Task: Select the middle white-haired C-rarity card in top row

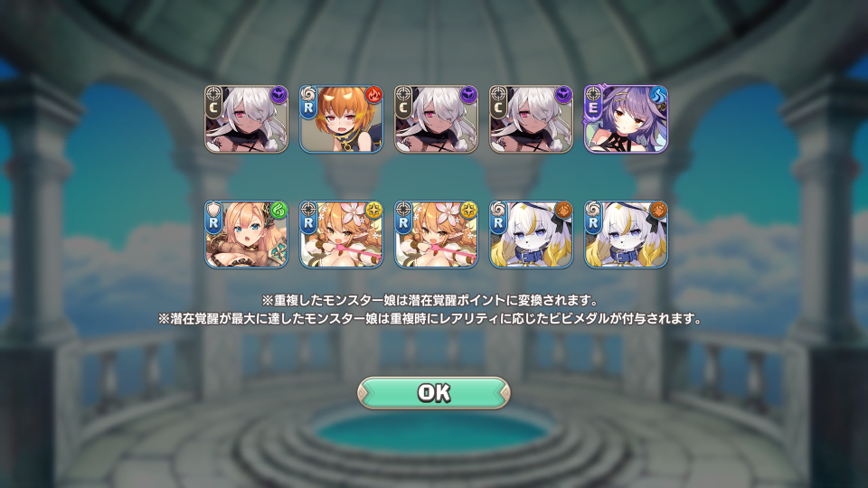Action: pos(436,119)
